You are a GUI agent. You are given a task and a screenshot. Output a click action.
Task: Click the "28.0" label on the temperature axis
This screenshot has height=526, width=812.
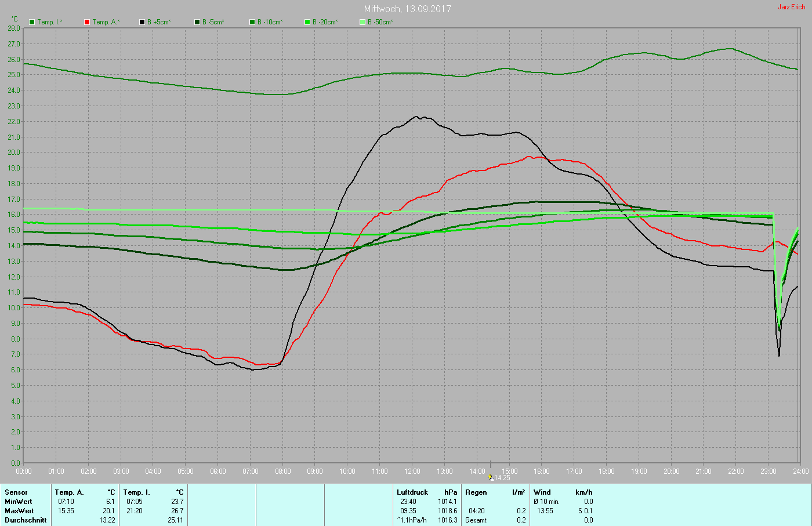14,28
